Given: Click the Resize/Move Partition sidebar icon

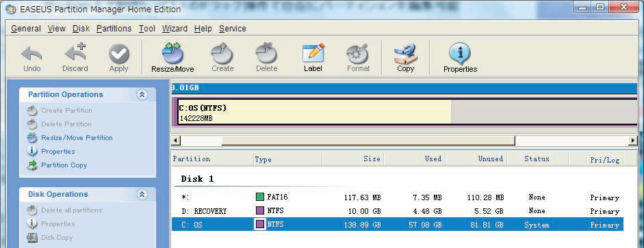Looking at the screenshot, I should [32, 138].
